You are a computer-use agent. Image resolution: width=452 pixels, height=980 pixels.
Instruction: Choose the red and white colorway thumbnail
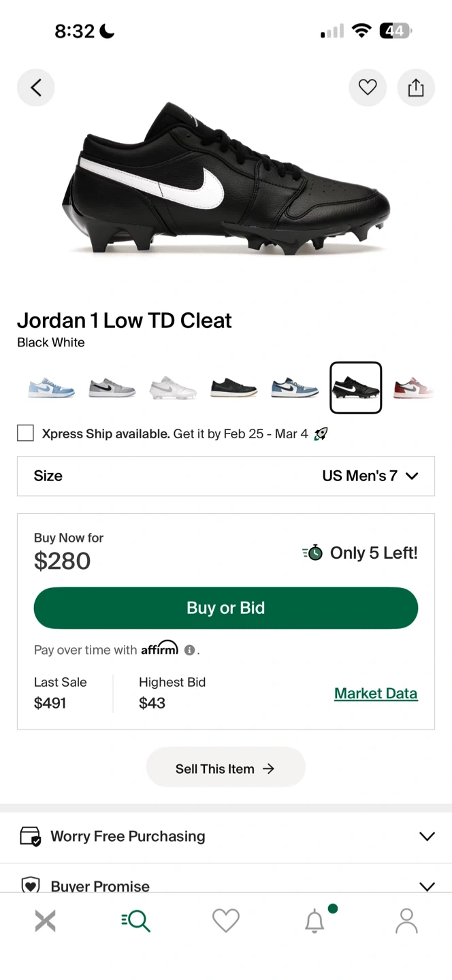click(x=414, y=388)
